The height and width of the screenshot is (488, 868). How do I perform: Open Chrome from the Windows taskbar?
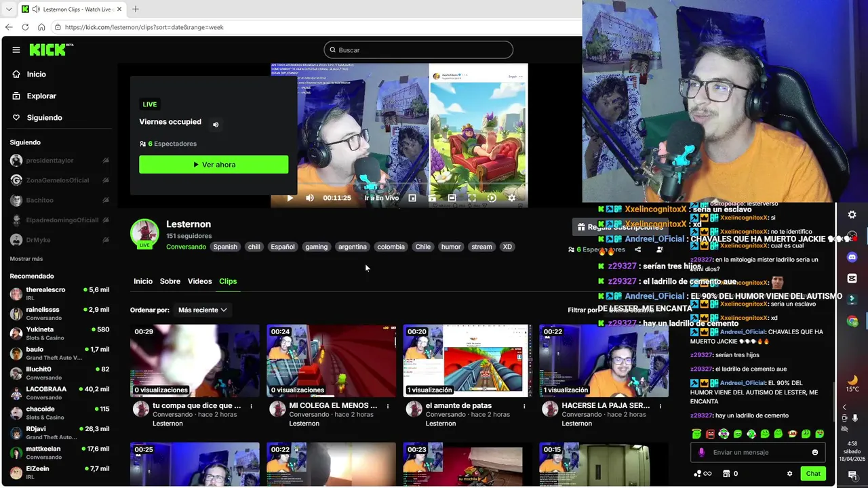point(852,321)
